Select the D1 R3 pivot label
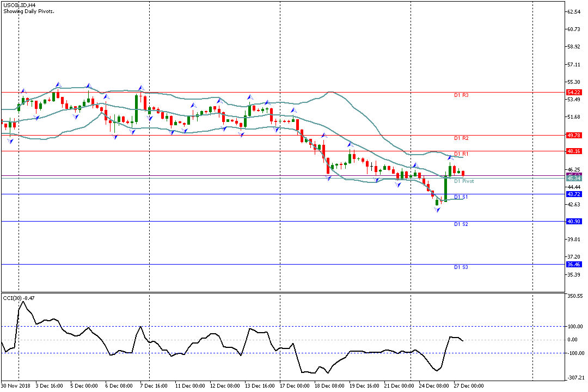Viewport: 588px width, 392px height. point(461,95)
